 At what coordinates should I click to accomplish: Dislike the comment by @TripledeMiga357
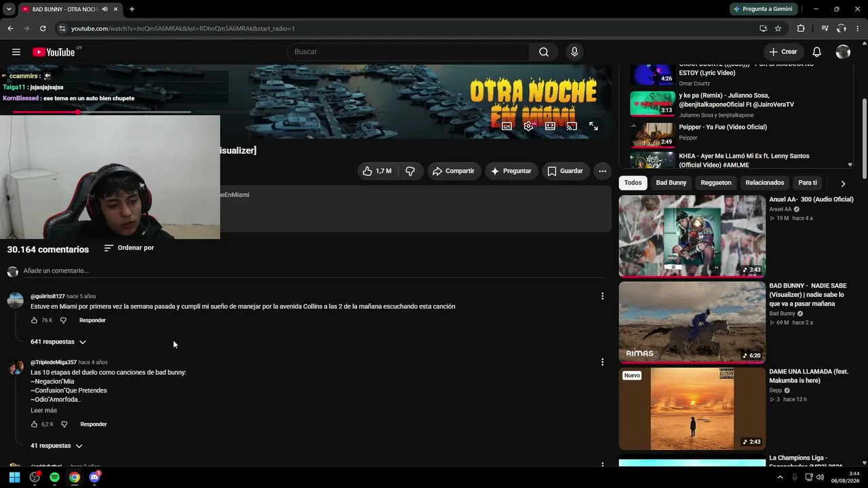point(64,424)
